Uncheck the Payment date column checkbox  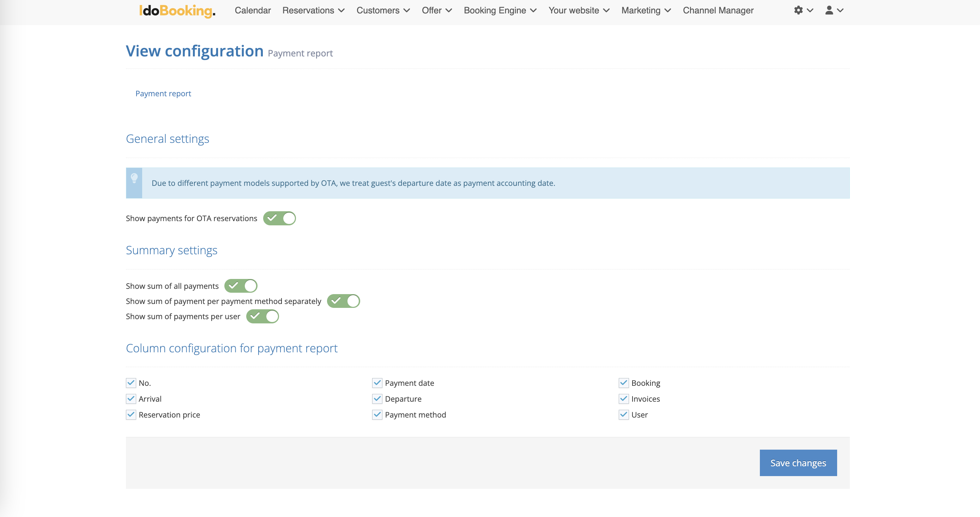(377, 383)
